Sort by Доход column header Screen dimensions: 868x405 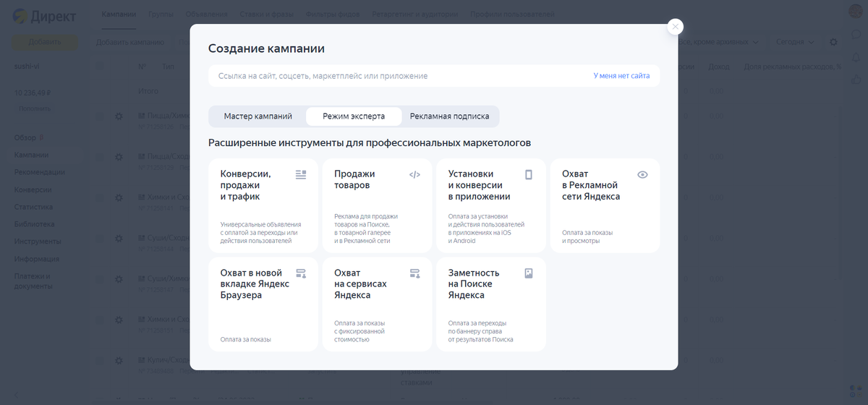[x=719, y=67]
